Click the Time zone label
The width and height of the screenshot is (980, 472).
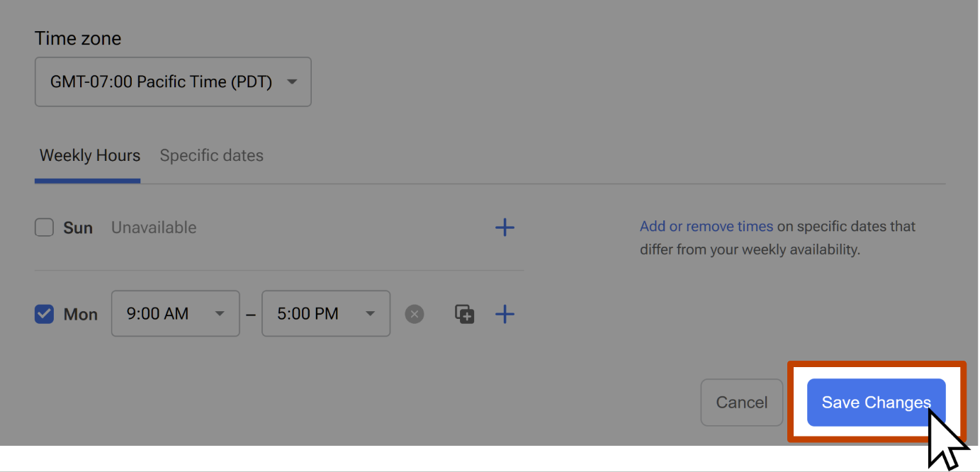pyautogui.click(x=78, y=38)
